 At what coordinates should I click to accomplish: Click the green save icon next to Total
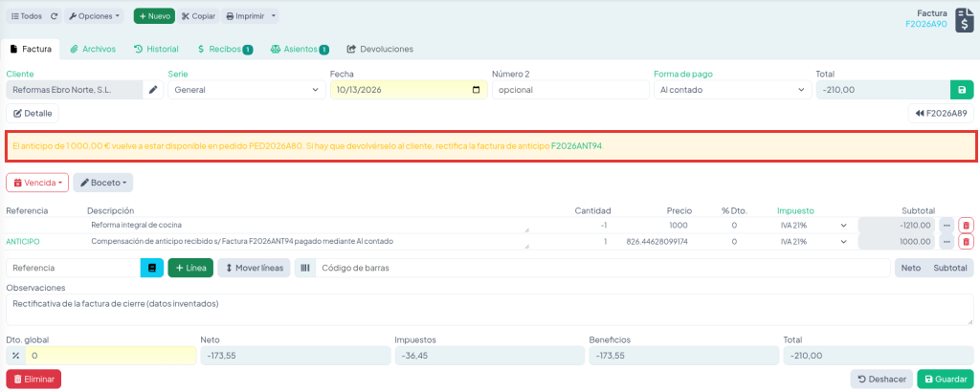point(962,90)
